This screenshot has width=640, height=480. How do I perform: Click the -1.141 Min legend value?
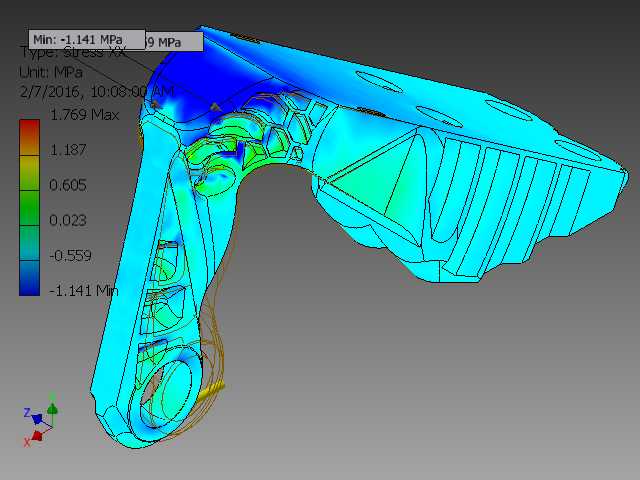pyautogui.click(x=84, y=291)
